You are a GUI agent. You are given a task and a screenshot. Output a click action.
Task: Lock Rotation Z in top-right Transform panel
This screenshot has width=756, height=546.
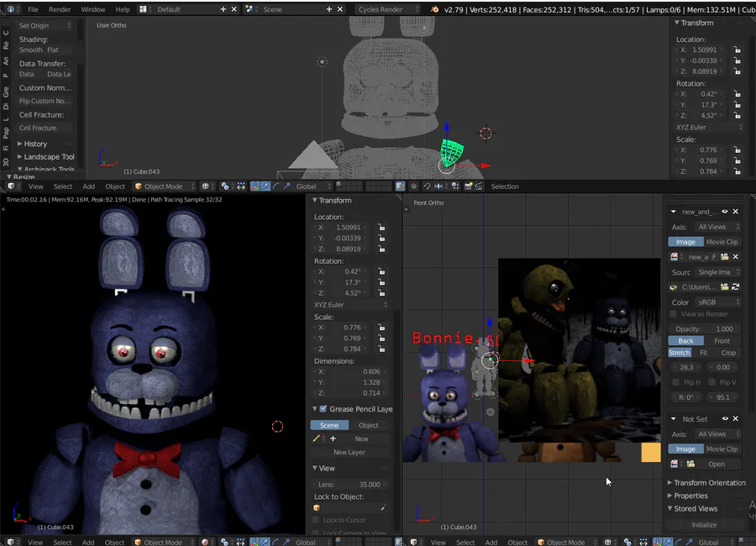click(738, 115)
